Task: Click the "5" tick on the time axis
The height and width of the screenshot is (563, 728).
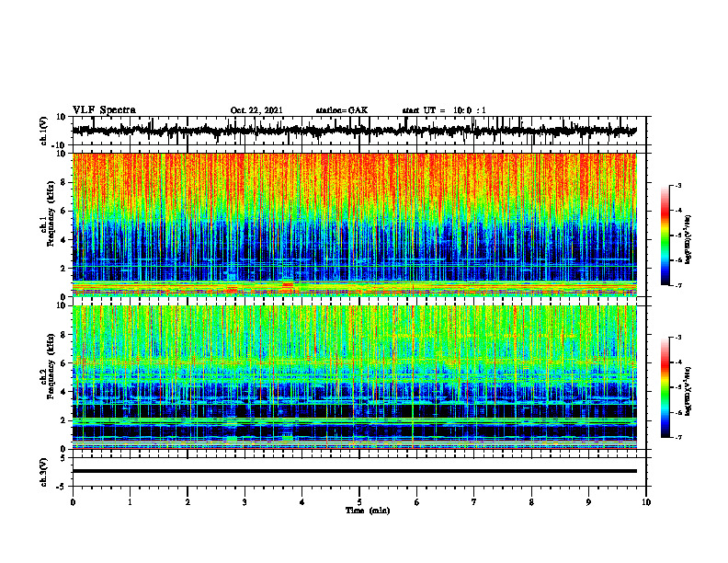Action: click(x=359, y=502)
